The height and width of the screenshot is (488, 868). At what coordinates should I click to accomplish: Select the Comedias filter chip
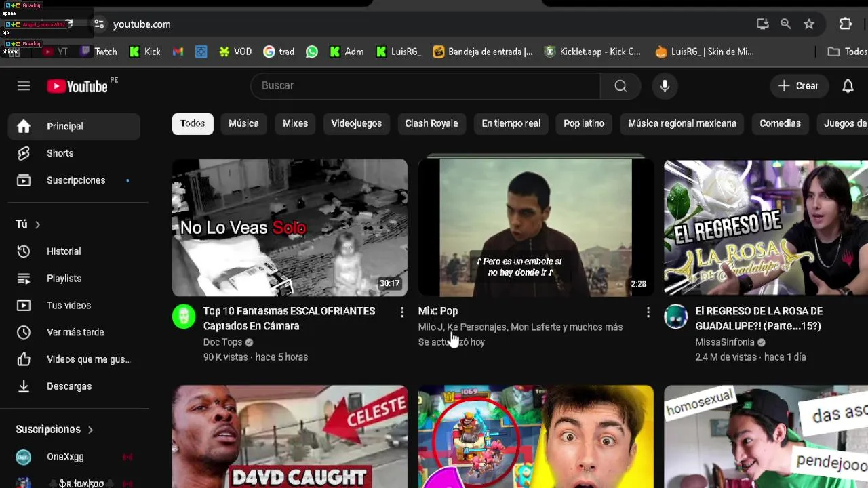point(780,123)
